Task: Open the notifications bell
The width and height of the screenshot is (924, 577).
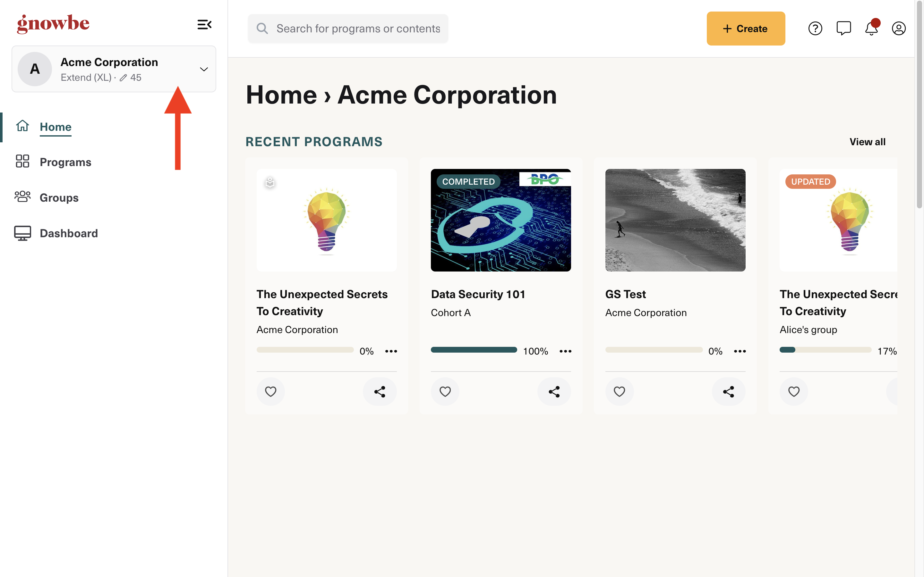Action: (x=871, y=29)
